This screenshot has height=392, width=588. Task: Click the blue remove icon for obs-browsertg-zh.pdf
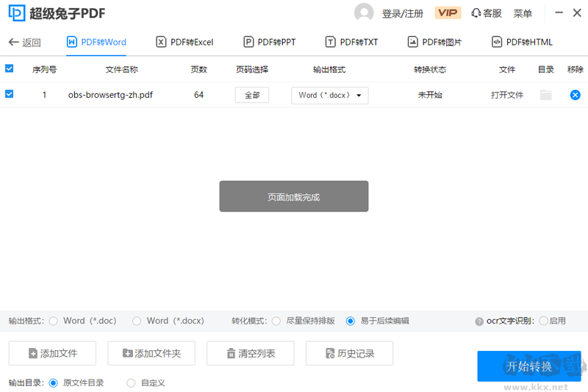coord(575,95)
